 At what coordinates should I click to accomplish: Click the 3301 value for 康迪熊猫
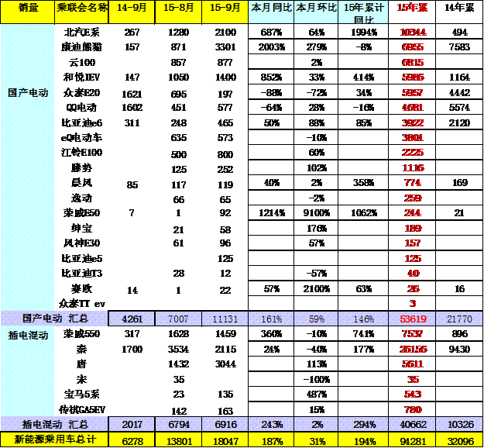[x=225, y=47]
